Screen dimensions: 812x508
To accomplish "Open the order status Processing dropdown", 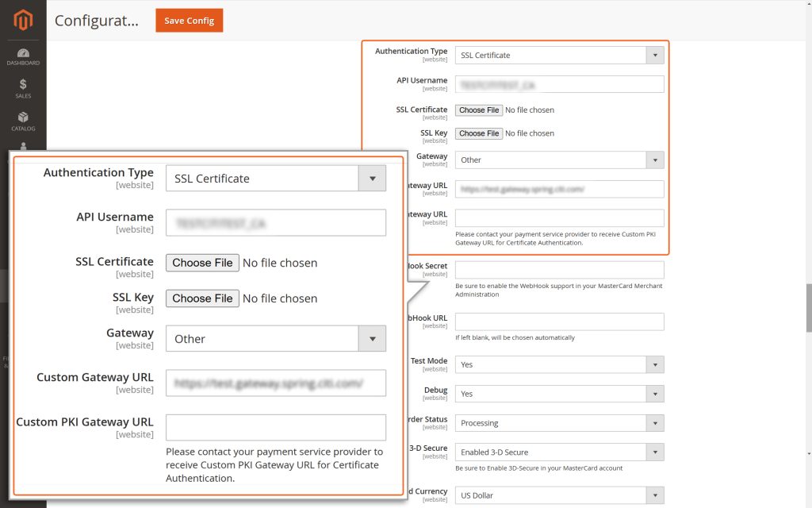I will click(x=559, y=424).
